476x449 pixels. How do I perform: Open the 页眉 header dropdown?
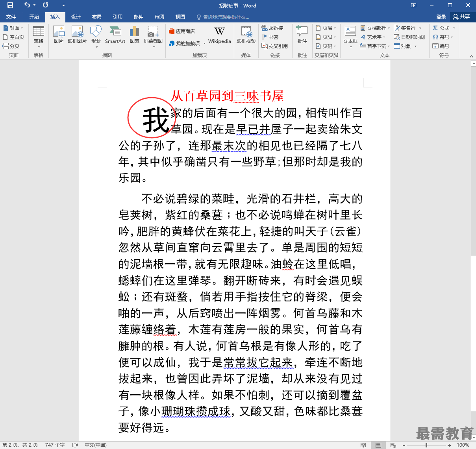[x=326, y=28]
